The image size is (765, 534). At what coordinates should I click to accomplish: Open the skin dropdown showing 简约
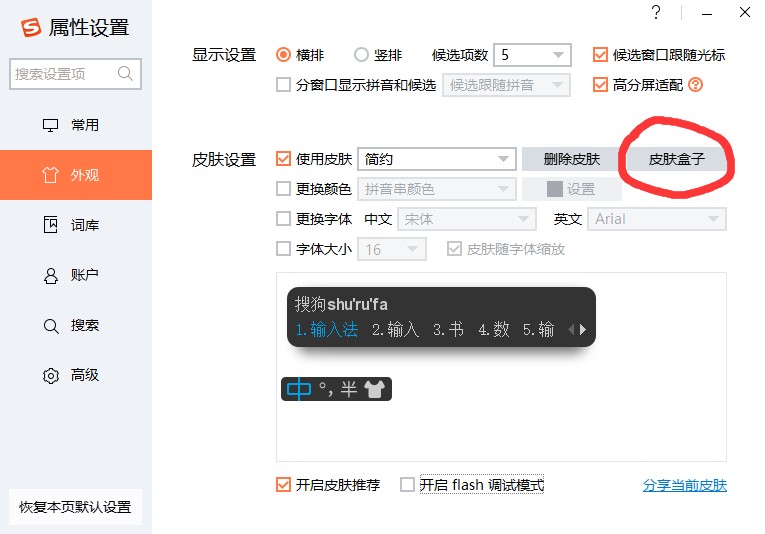tap(437, 159)
